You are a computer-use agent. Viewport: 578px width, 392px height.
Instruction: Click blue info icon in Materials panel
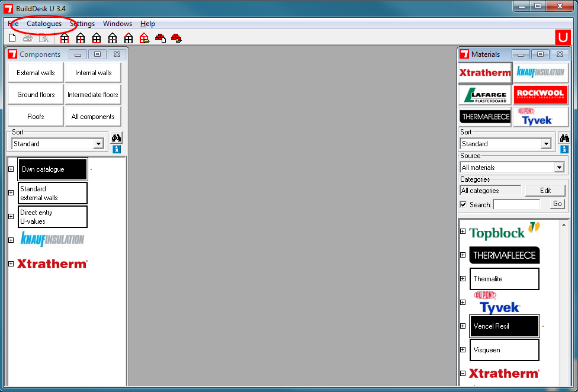[564, 149]
